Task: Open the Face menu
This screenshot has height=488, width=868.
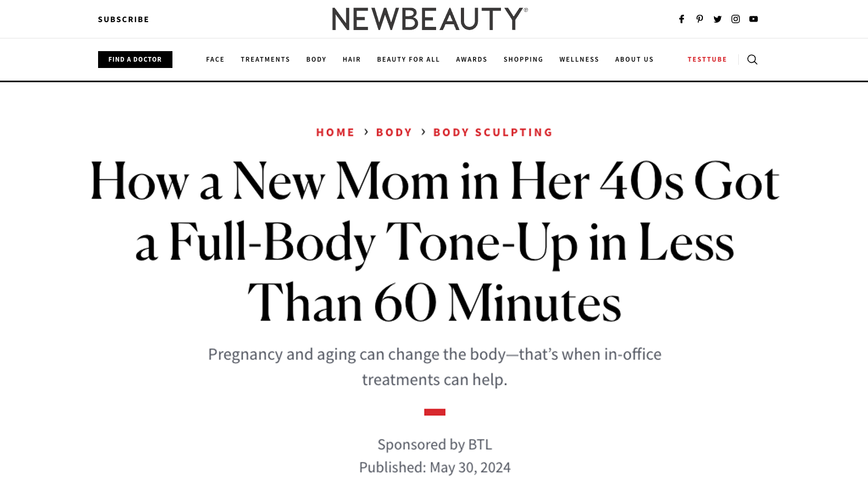Action: click(x=215, y=60)
